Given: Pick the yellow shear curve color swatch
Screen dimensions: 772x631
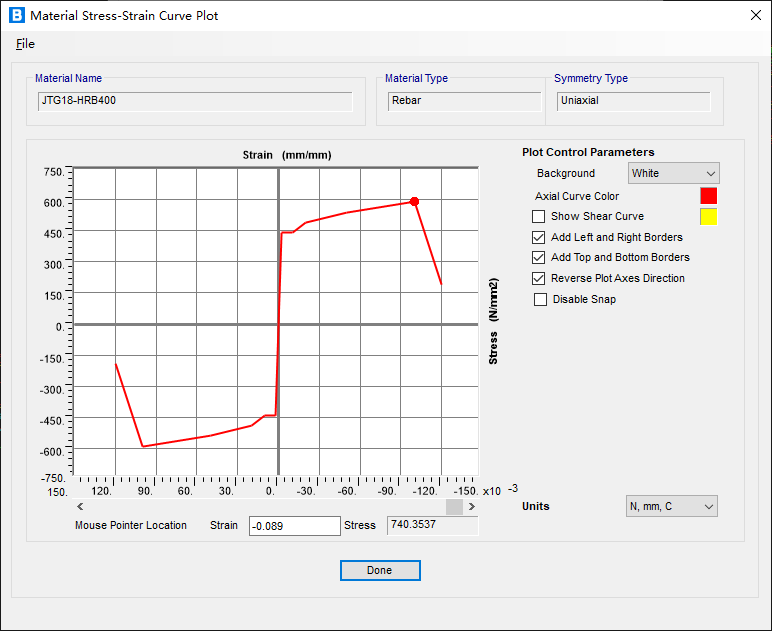Looking at the screenshot, I should tap(708, 217).
